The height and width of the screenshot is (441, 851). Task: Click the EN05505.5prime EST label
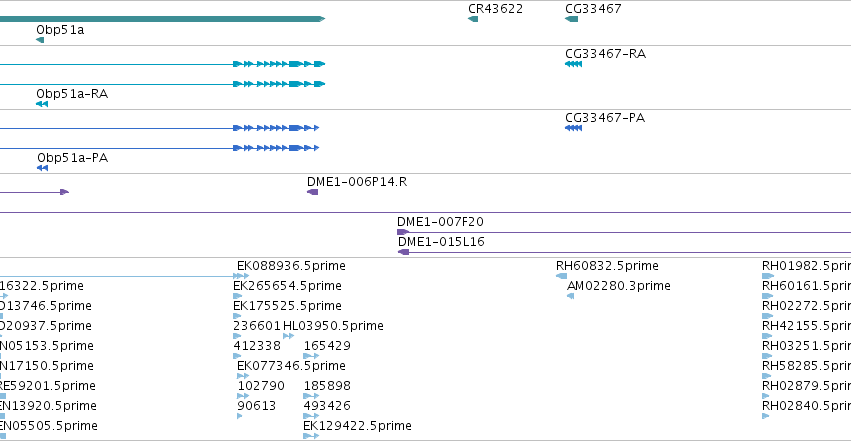pos(49,426)
